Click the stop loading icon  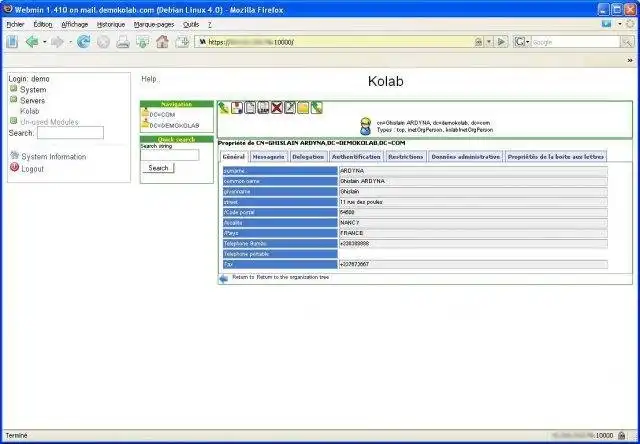(x=103, y=42)
